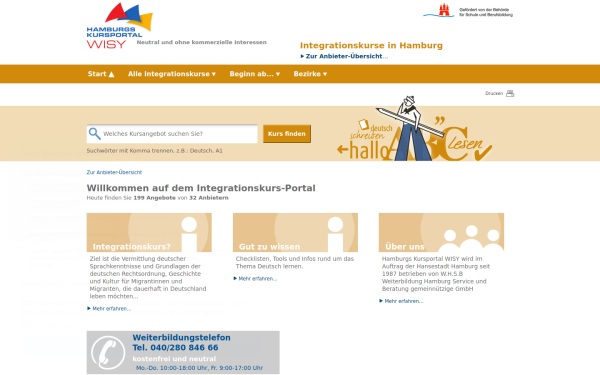Expand Beginn ab... dropdown menu
This screenshot has width=600, height=375.
(x=255, y=74)
